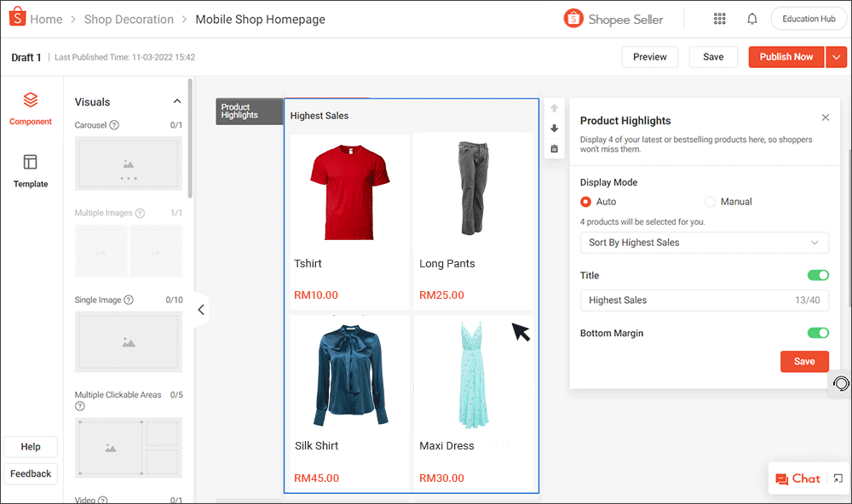852x504 pixels.
Task: Toggle the Title switch off
Action: tap(818, 275)
